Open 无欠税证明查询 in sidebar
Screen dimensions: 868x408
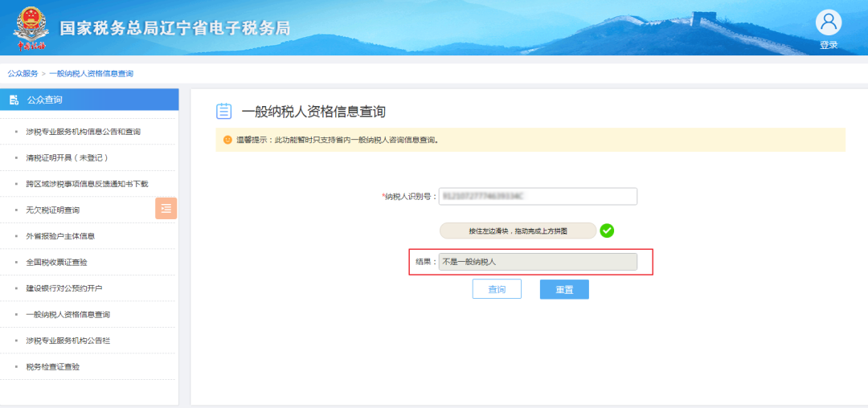(x=52, y=210)
